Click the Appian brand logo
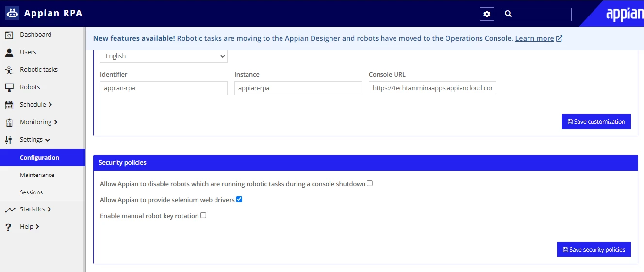 pos(625,14)
